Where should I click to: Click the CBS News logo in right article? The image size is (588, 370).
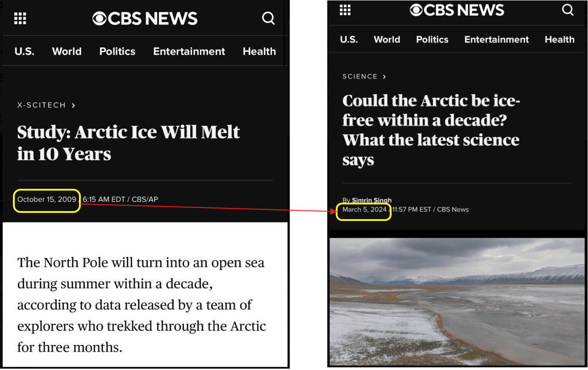[457, 10]
